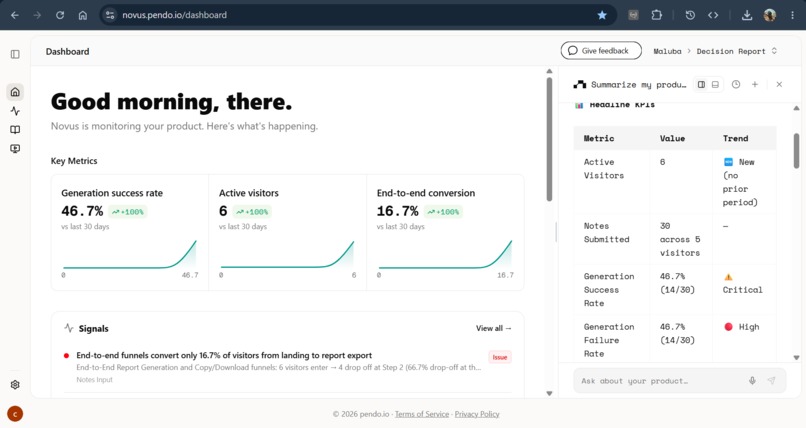
Task: Open the browser home page
Action: (82, 15)
